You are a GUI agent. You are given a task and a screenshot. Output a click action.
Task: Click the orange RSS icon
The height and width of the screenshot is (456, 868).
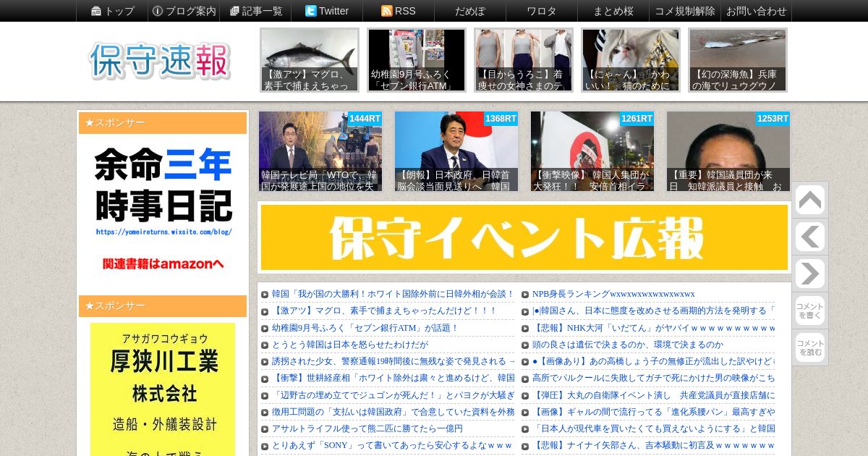tap(386, 11)
